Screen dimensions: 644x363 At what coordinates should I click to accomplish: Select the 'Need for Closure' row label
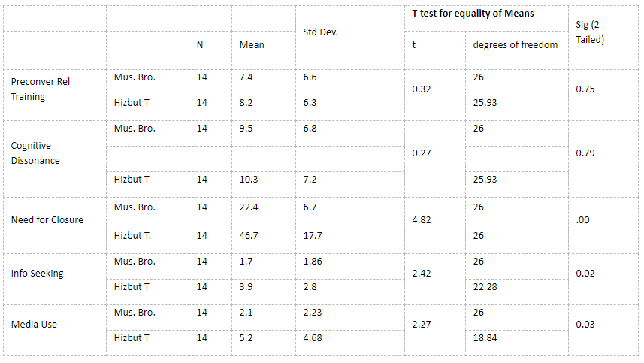click(47, 220)
